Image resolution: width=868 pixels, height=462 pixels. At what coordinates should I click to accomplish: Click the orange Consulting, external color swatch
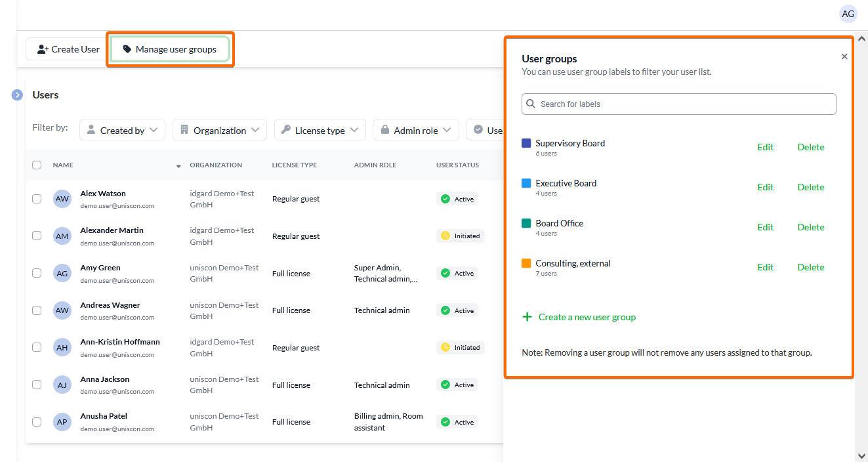[526, 262]
